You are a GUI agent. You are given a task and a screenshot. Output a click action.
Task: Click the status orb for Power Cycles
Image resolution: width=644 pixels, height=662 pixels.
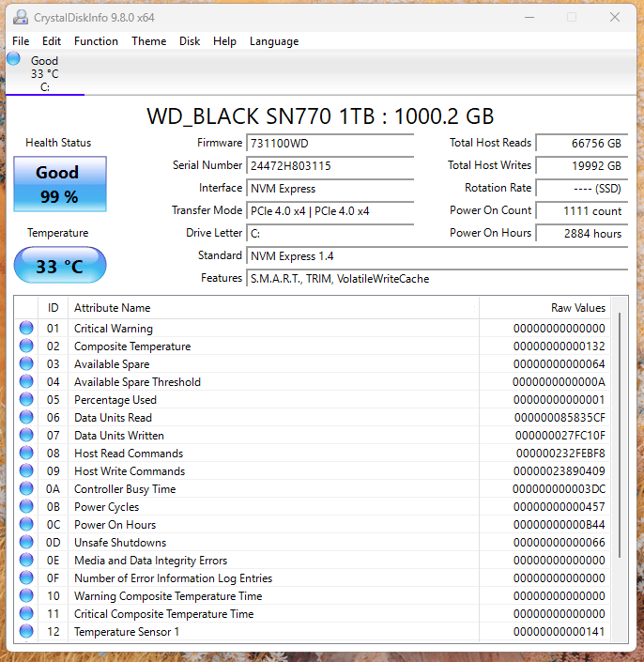pyautogui.click(x=26, y=506)
